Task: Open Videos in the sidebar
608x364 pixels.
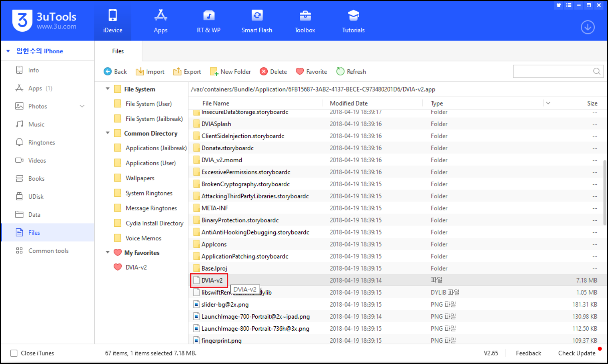Action: [48, 161]
